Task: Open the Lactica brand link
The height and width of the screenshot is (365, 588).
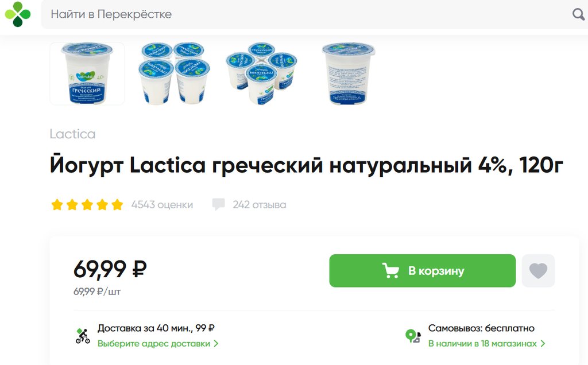Action: [72, 134]
